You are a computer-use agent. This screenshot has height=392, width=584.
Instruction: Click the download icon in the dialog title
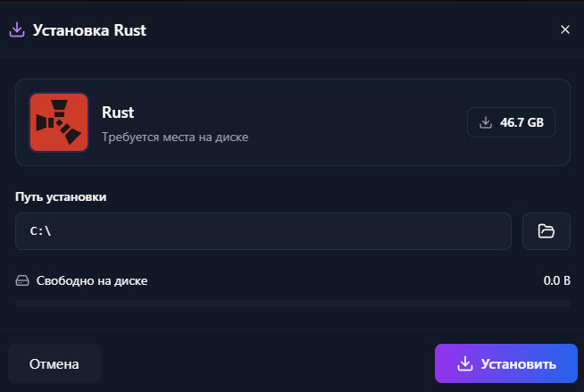[x=16, y=29]
